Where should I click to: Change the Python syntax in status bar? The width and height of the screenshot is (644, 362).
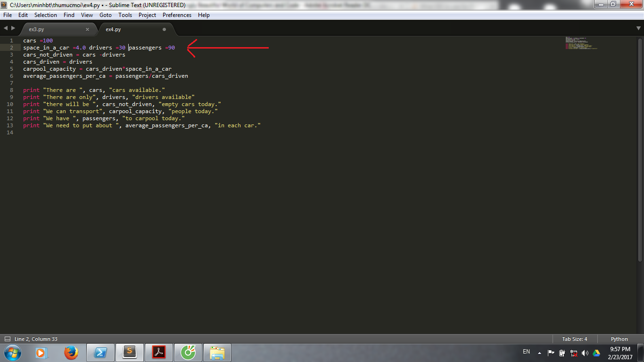pos(619,339)
